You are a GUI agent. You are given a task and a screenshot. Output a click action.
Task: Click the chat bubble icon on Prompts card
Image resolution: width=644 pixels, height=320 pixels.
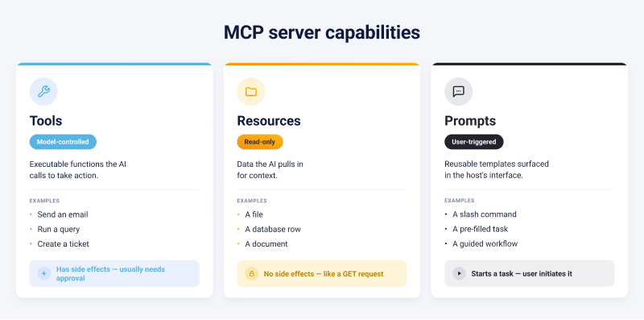[x=458, y=91]
